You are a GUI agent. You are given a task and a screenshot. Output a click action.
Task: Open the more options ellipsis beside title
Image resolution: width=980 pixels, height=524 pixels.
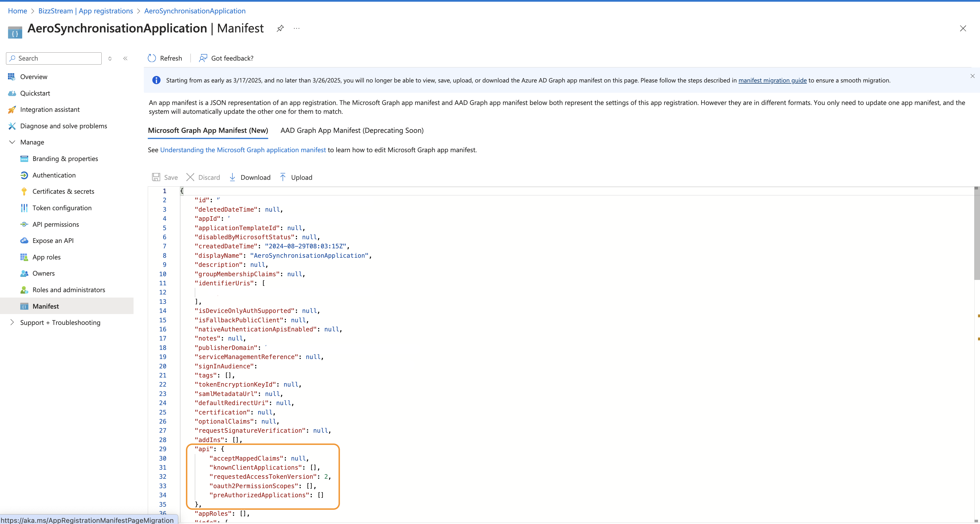coord(297,28)
